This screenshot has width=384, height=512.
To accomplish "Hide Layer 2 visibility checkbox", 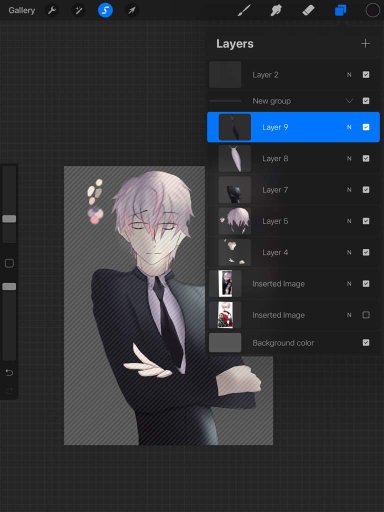I will click(366, 75).
